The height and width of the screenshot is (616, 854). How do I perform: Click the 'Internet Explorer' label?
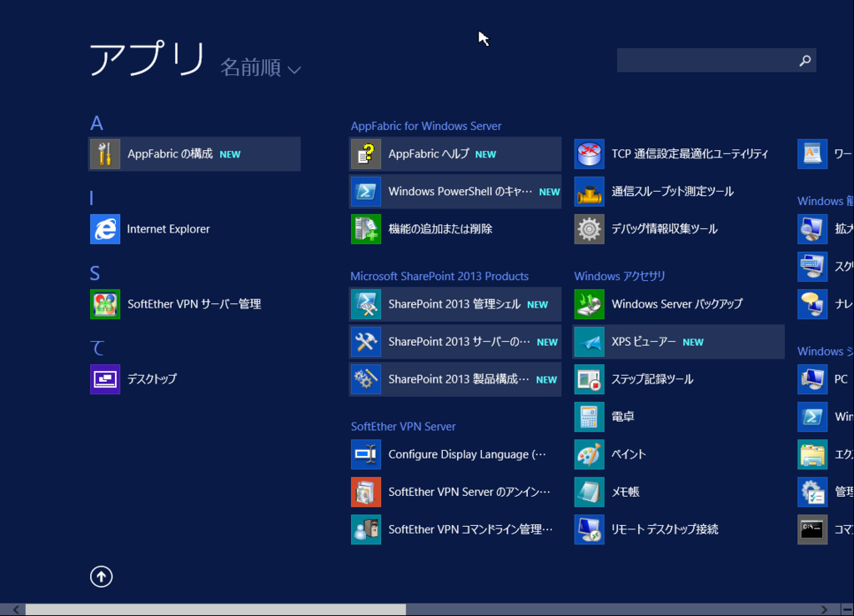pos(168,229)
